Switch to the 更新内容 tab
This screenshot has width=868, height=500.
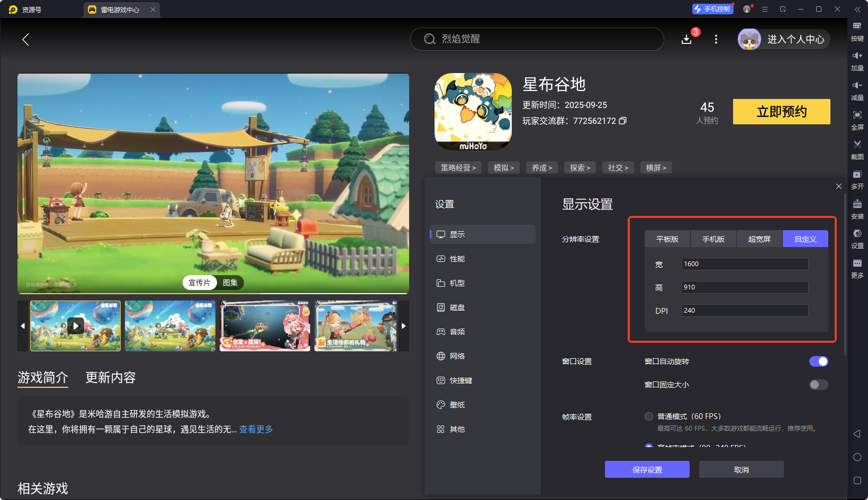point(110,378)
